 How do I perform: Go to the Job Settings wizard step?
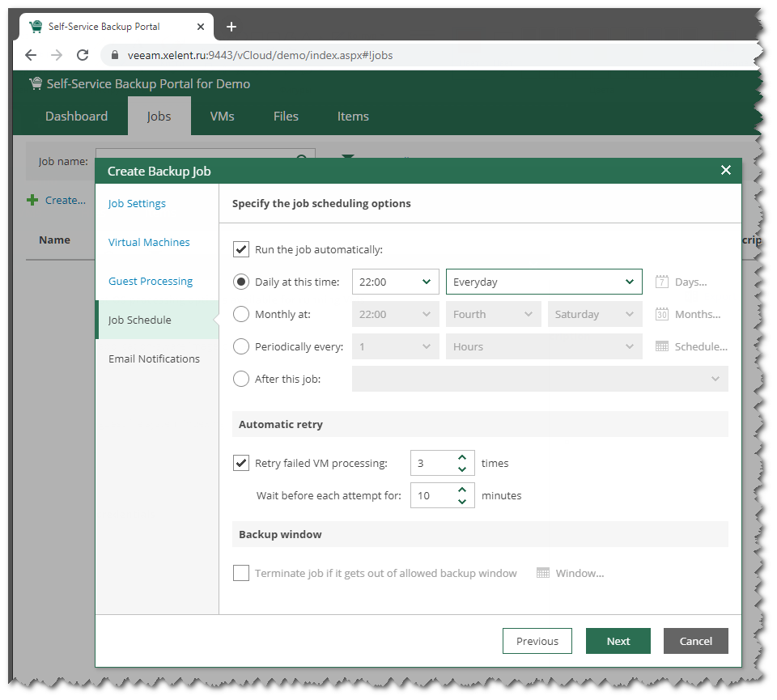pyautogui.click(x=137, y=204)
